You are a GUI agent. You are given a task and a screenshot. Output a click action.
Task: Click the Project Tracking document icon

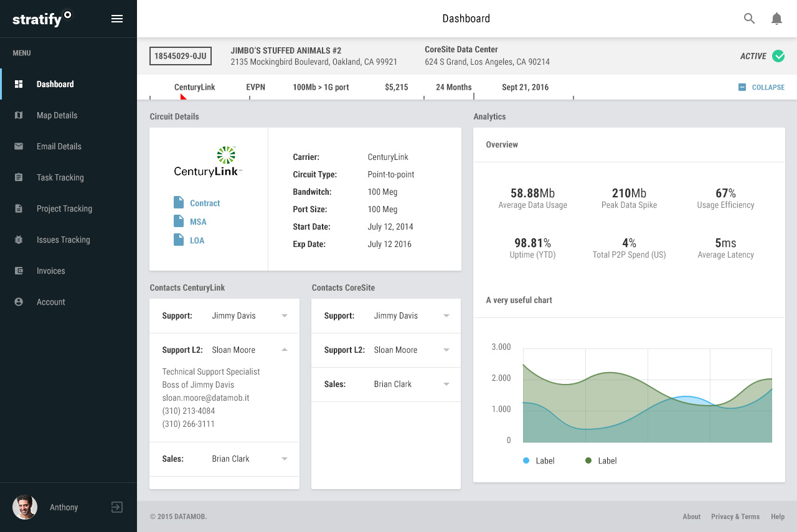point(19,208)
